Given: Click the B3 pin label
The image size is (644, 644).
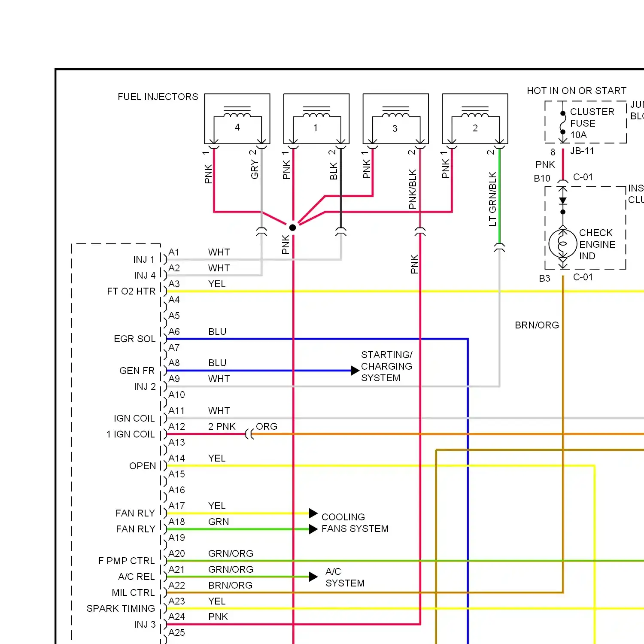Looking at the screenshot, I should tap(544, 279).
